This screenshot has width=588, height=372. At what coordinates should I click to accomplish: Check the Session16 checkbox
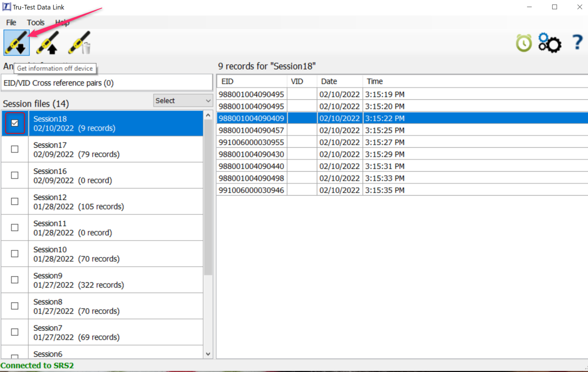pos(15,175)
